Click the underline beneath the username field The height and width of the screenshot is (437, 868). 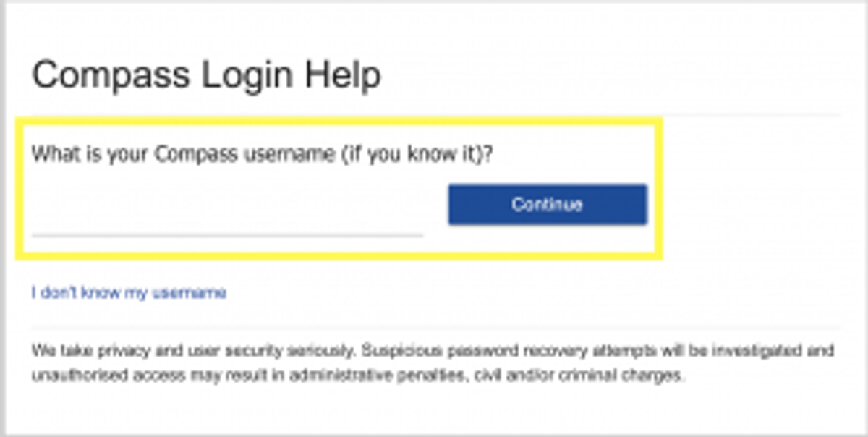pyautogui.click(x=227, y=235)
